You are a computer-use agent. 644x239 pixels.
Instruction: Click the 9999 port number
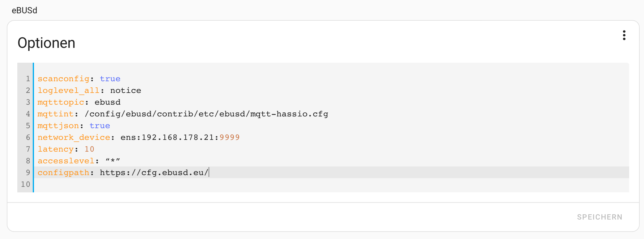[x=229, y=137]
